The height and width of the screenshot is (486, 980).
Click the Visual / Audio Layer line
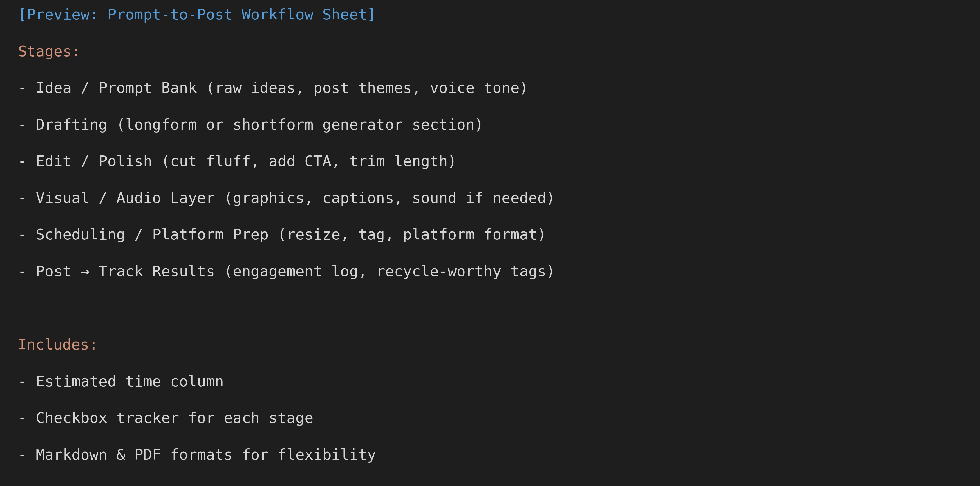click(x=286, y=198)
